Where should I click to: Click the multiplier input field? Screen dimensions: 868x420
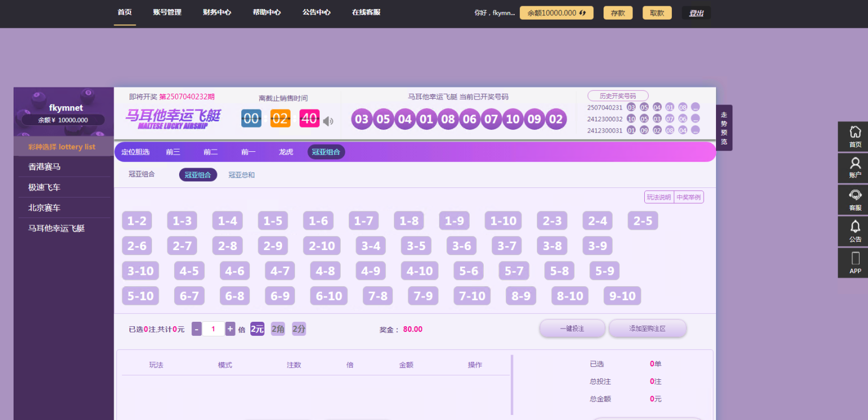coord(213,329)
